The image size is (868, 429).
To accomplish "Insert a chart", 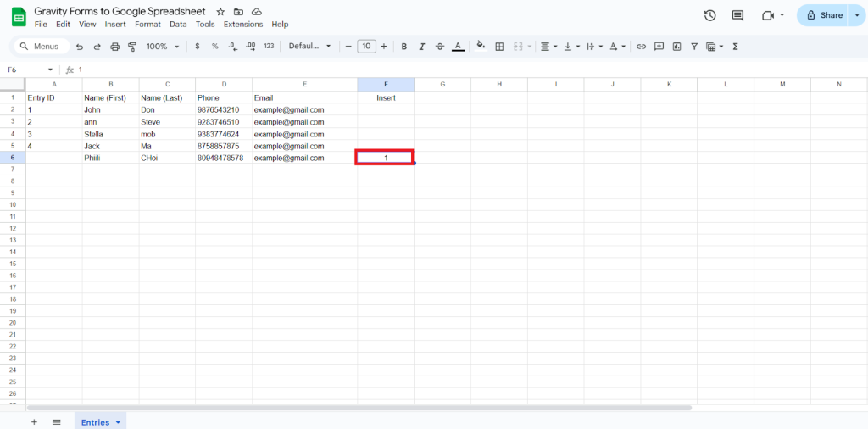I will pos(676,47).
